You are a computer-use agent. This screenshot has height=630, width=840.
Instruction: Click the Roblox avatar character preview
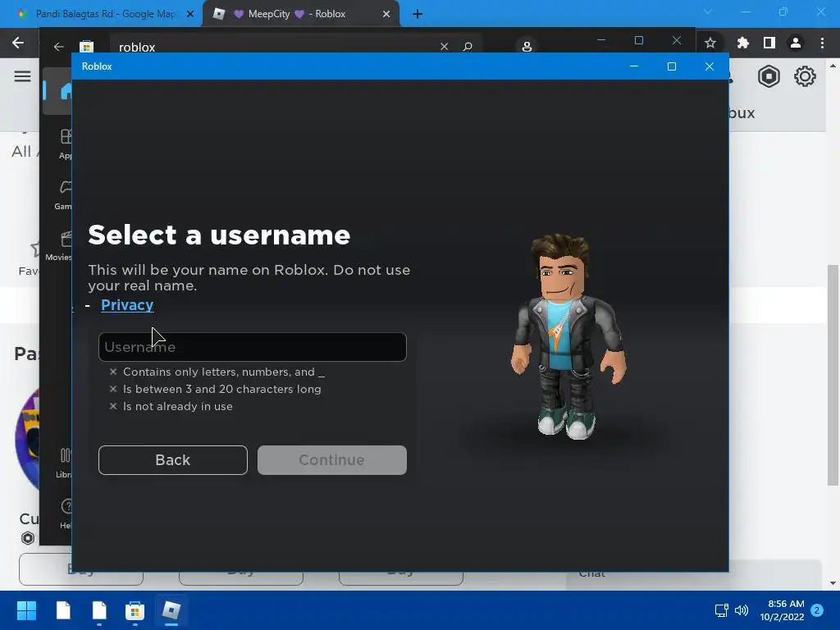click(x=568, y=336)
